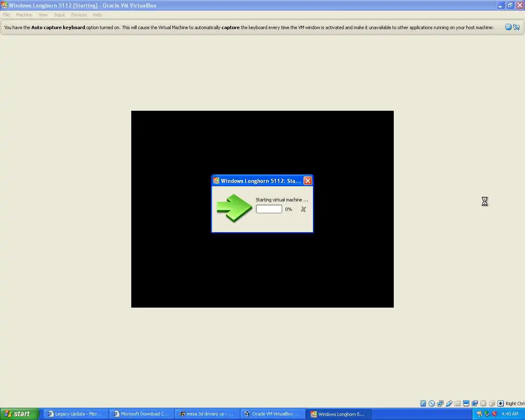Minimize the VirtualBox VM window
Image resolution: width=525 pixels, height=420 pixels.
click(x=500, y=5)
